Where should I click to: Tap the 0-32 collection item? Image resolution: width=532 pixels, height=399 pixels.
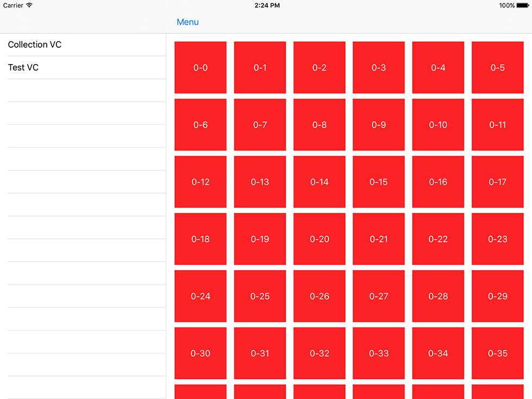click(x=319, y=353)
